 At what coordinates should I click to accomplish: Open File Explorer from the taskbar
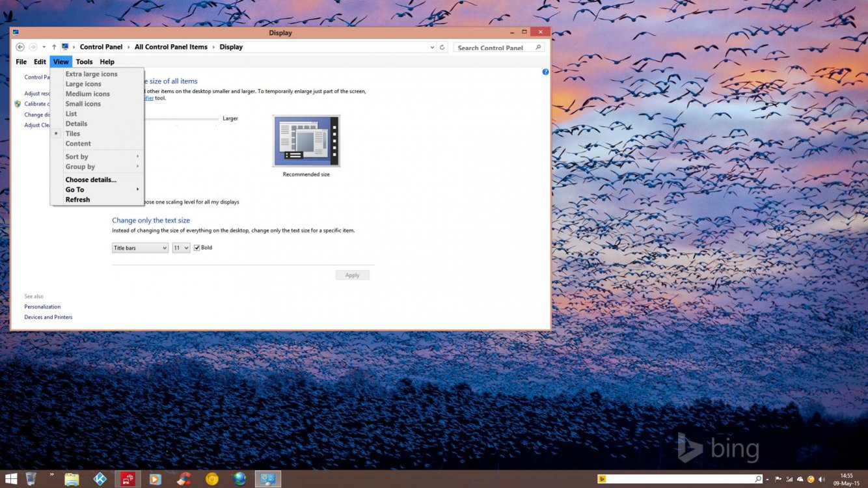[72, 480]
